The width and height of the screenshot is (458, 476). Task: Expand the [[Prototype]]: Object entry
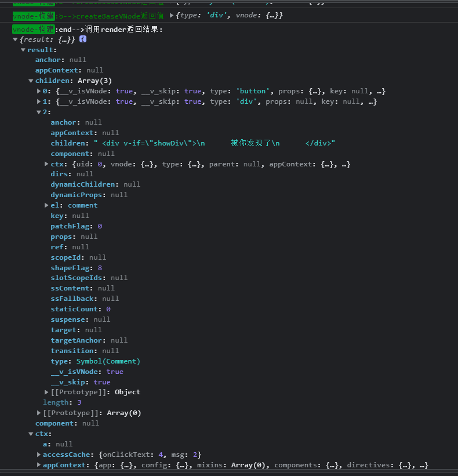click(46, 393)
